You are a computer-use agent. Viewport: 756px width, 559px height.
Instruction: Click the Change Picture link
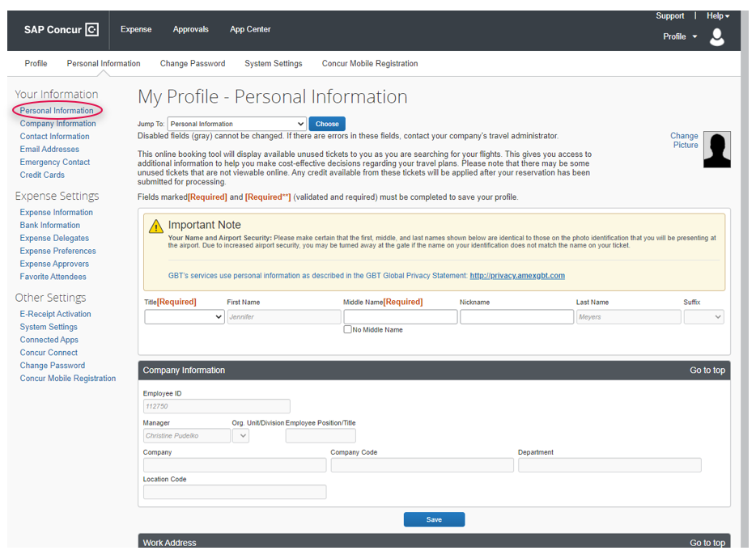pos(684,141)
